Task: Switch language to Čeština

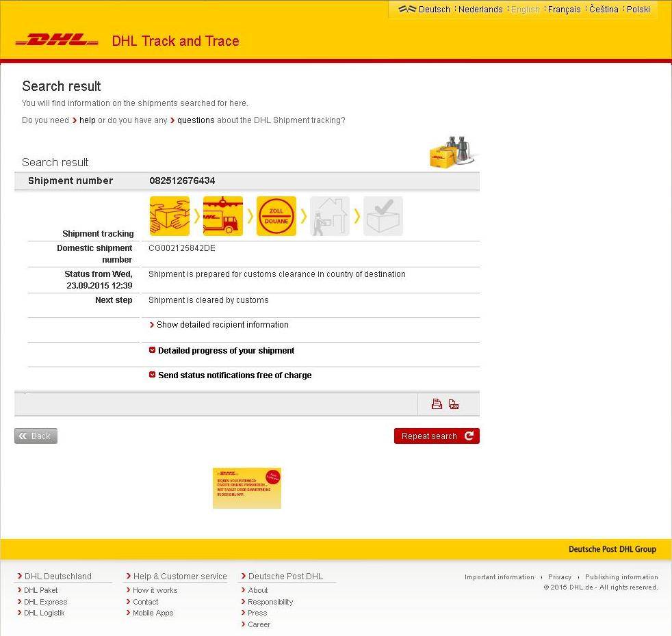Action: (604, 10)
